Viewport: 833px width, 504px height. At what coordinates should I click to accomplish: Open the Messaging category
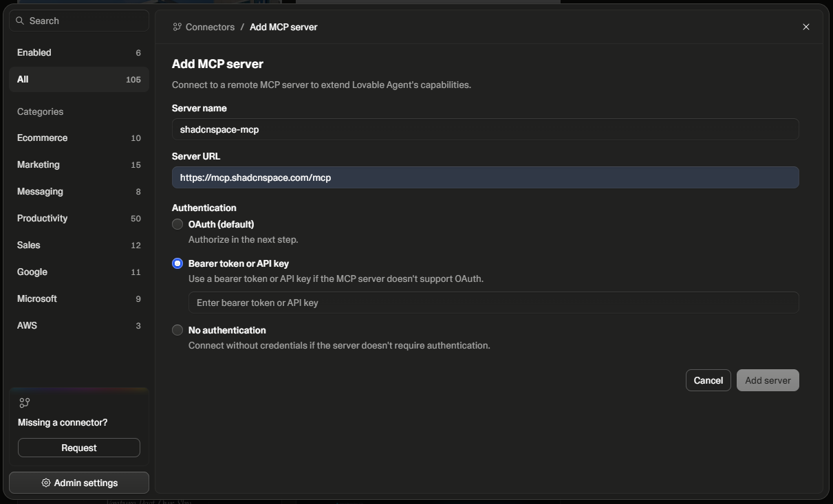(x=79, y=191)
